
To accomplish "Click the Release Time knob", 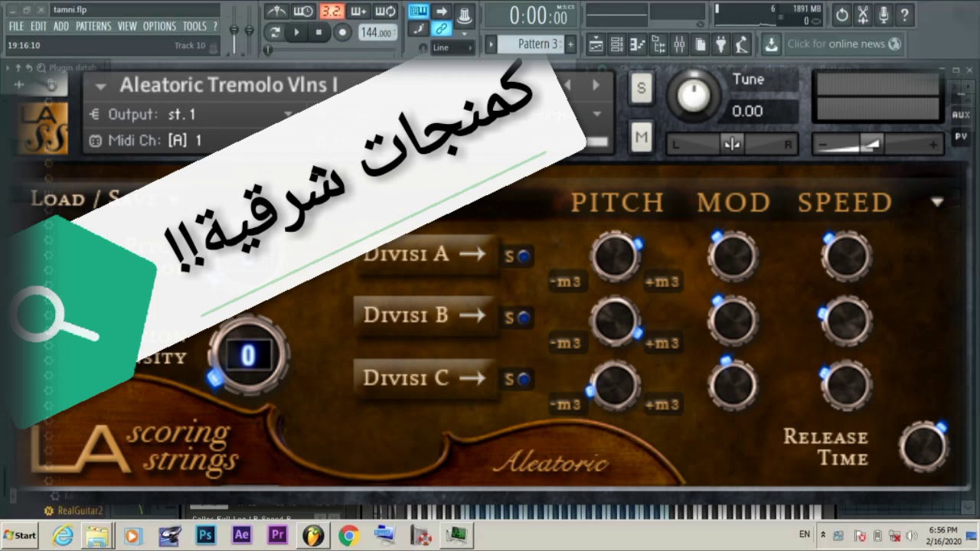I will pyautogui.click(x=923, y=445).
